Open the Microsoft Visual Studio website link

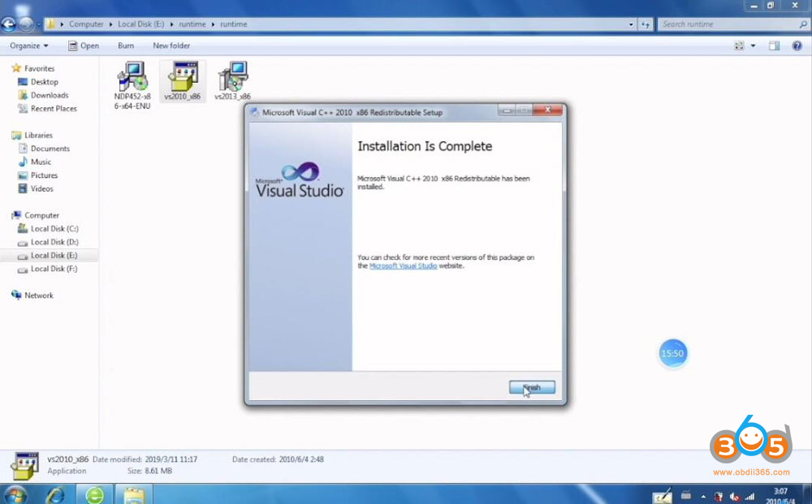coord(403,266)
